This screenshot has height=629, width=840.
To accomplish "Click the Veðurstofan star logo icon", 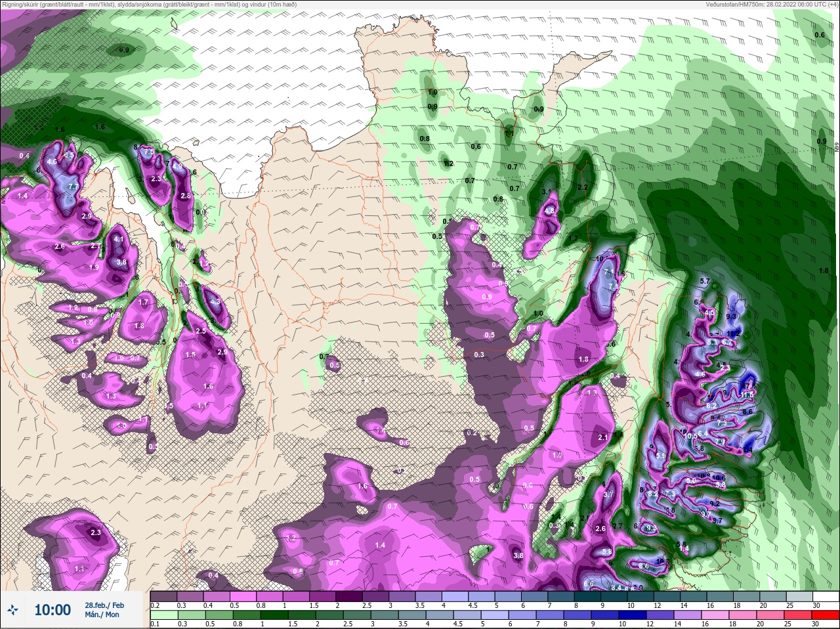I will click(x=13, y=611).
